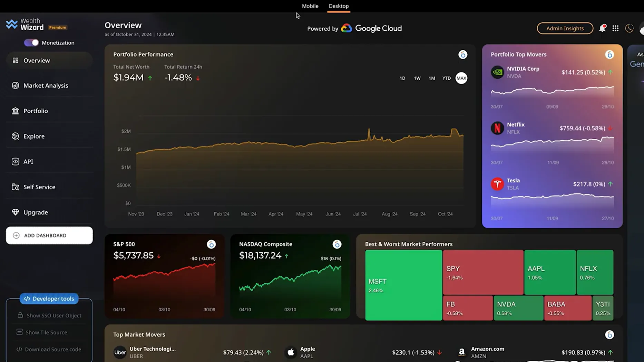
Task: Open the API menu item
Action: (49, 161)
